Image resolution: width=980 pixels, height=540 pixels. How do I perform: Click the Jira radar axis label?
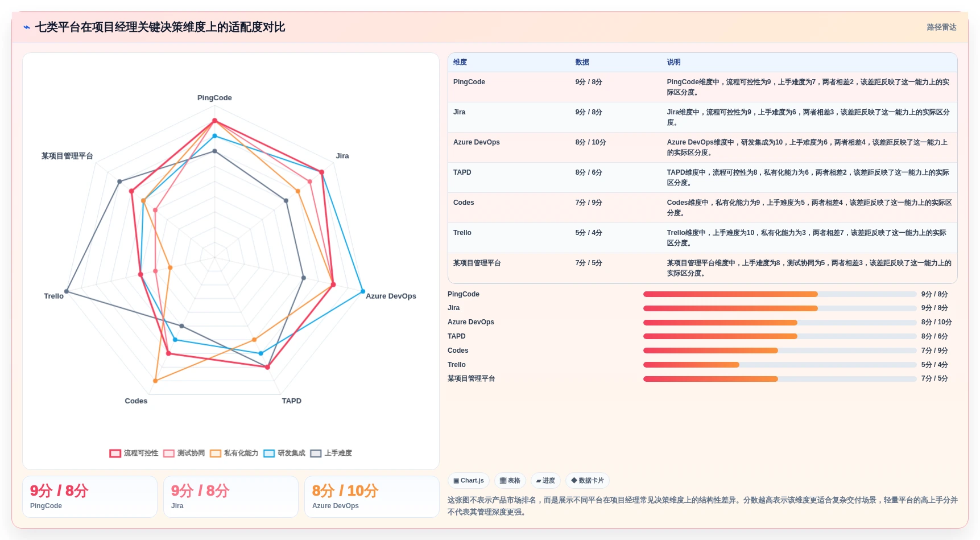tap(342, 156)
